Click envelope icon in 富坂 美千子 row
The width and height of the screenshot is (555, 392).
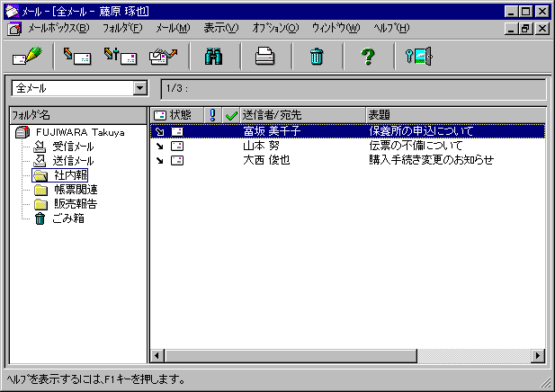click(177, 131)
